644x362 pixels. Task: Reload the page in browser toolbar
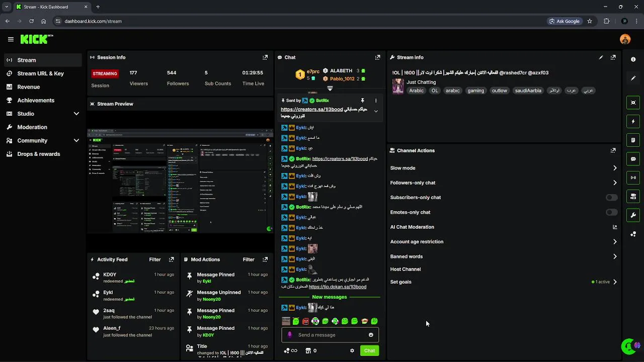[x=31, y=21]
